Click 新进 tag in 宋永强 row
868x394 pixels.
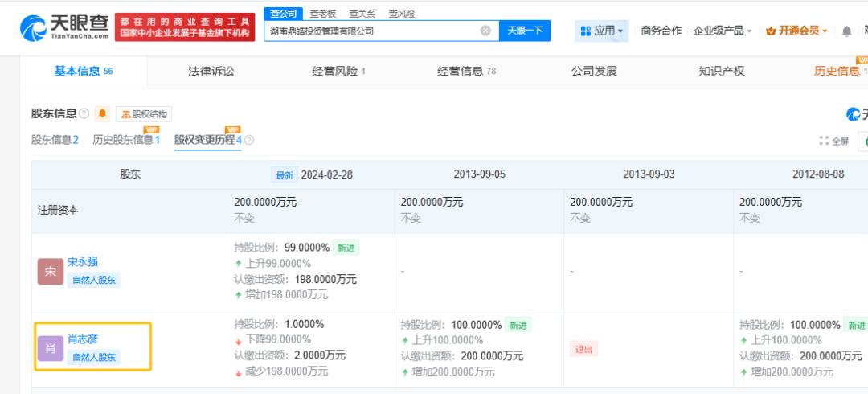[346, 248]
